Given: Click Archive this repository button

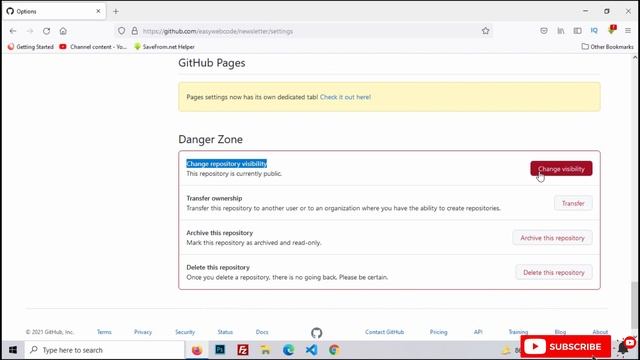Looking at the screenshot, I should (552, 238).
